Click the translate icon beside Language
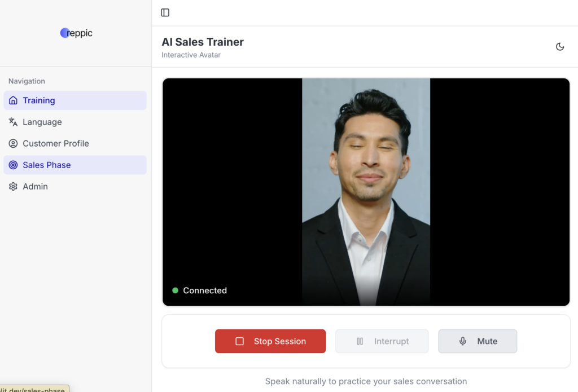The height and width of the screenshot is (392, 578). pyautogui.click(x=14, y=122)
